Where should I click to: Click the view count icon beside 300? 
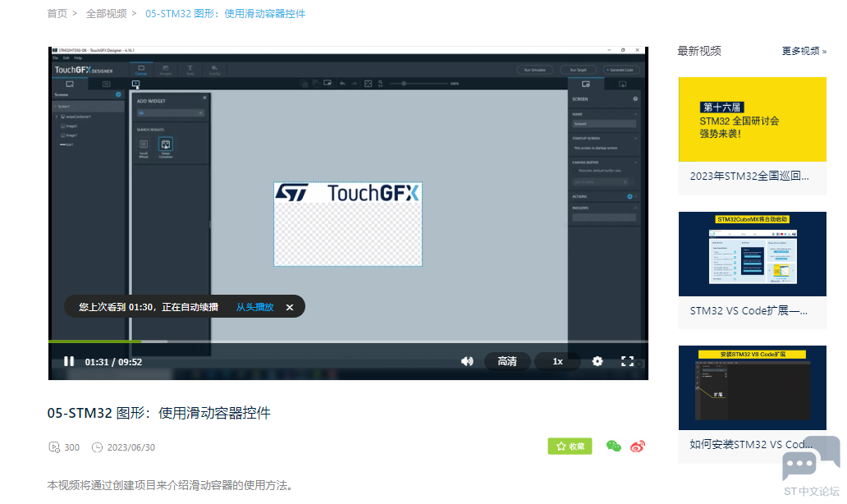(54, 447)
